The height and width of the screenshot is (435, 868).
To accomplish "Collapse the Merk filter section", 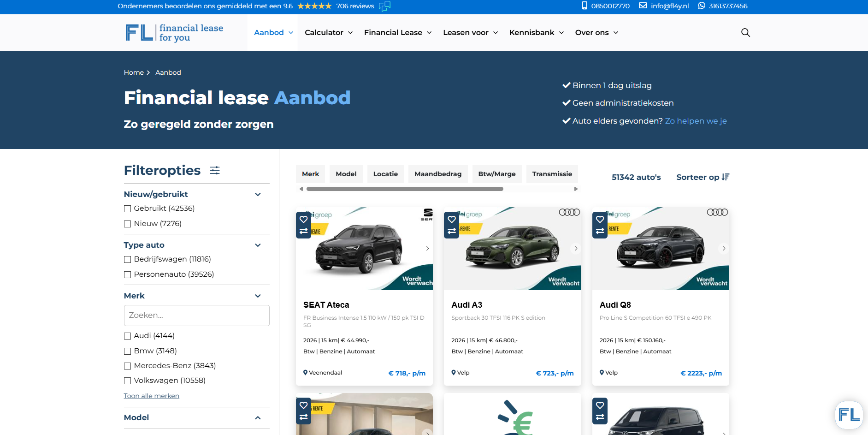I will pos(258,296).
